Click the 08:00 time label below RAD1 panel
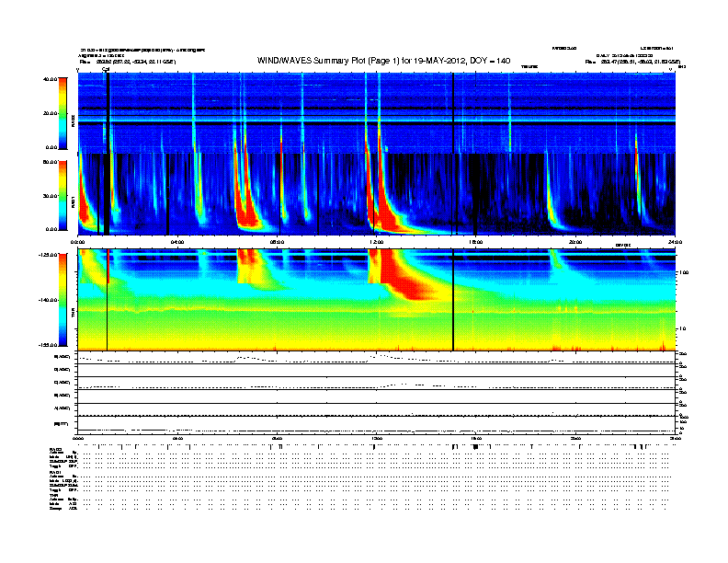The height and width of the screenshot is (563, 728). point(277,242)
